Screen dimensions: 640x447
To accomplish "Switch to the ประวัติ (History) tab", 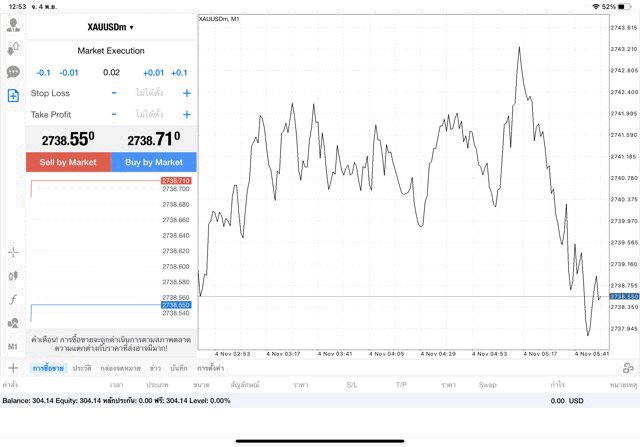I will pyautogui.click(x=82, y=368).
